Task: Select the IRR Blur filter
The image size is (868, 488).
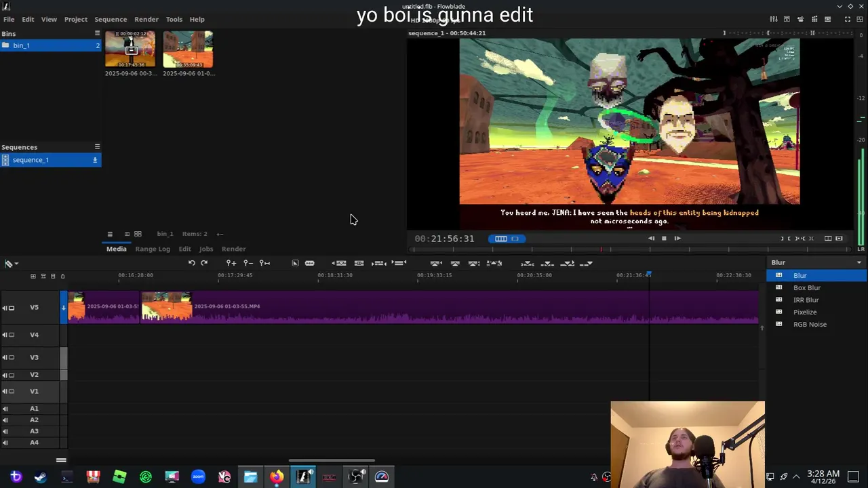Action: click(816, 300)
